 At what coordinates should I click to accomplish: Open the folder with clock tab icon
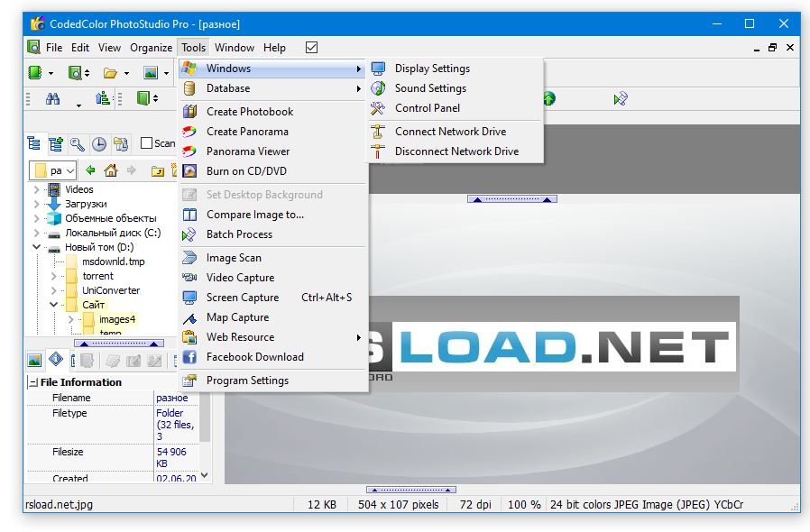coord(121,143)
